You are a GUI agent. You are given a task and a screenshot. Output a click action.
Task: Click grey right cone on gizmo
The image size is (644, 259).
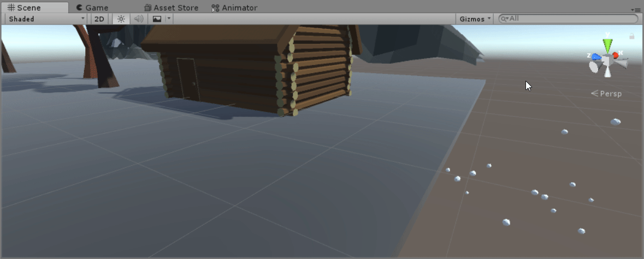coord(621,63)
